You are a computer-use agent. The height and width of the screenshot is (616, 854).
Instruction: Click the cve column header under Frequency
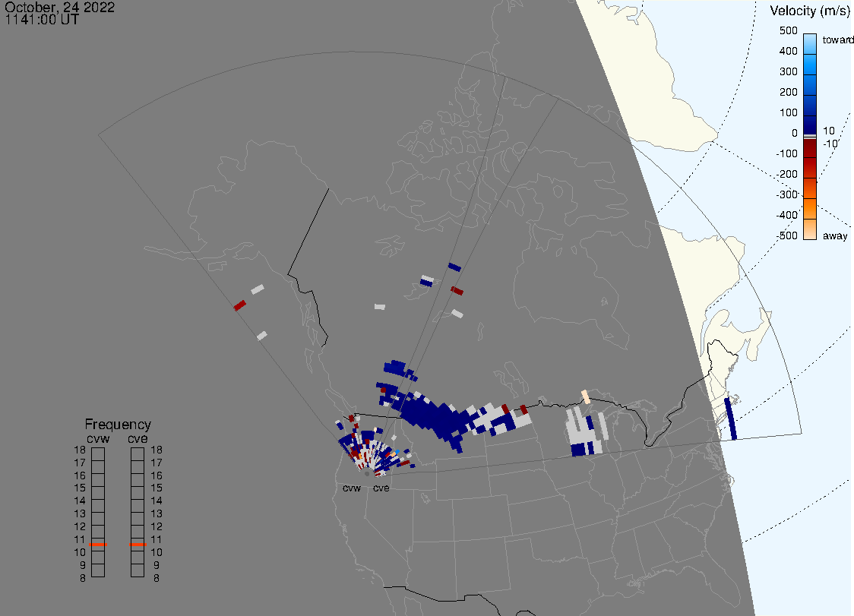pos(138,439)
